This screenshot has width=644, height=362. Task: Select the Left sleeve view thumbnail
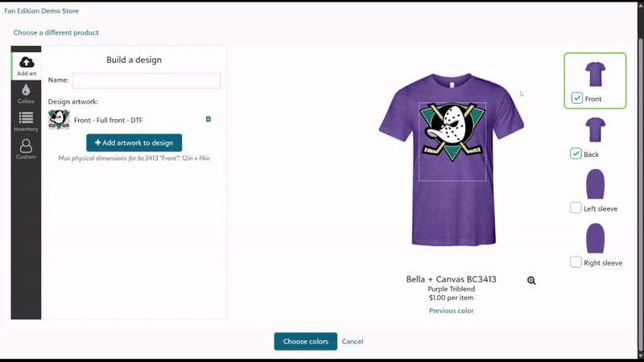pos(595,183)
